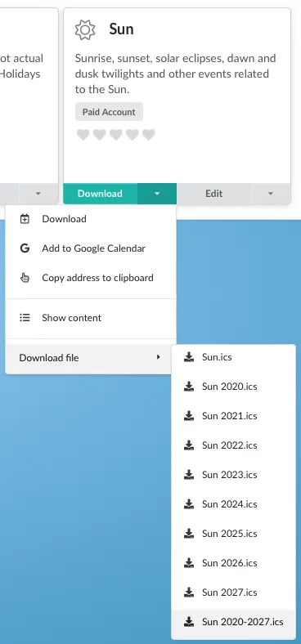This screenshot has width=301, height=644.
Task: Download the Sun.ics file
Action: click(233, 357)
